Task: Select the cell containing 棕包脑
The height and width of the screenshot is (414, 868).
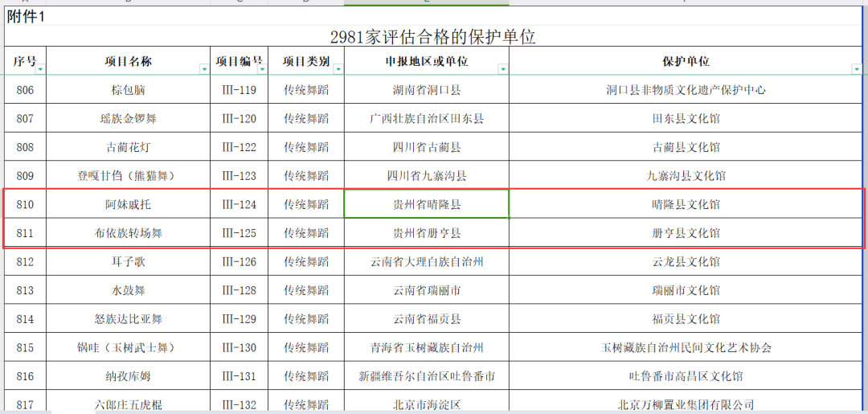Action: coord(128,90)
